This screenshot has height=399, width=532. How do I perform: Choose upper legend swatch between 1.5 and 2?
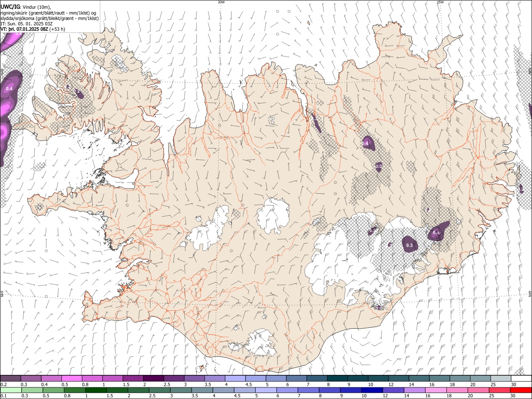tap(133, 379)
